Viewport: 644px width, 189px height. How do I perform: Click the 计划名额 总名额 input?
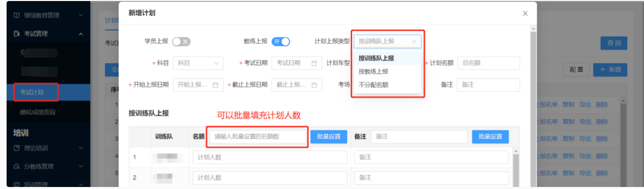coord(488,63)
